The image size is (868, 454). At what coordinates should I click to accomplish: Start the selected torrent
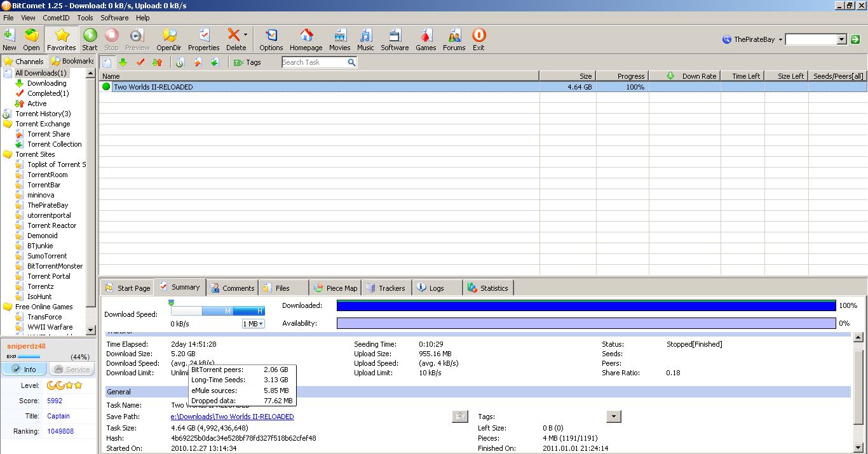tap(90, 39)
